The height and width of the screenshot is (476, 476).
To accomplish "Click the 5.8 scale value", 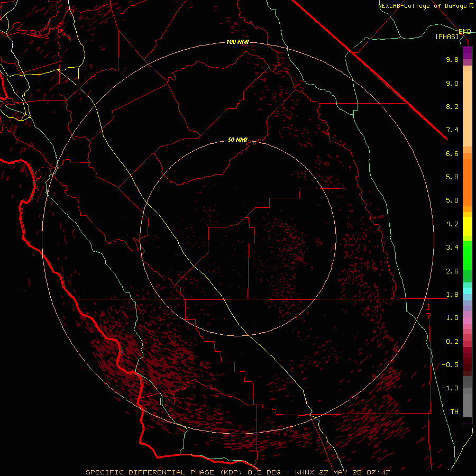I will tap(452, 177).
